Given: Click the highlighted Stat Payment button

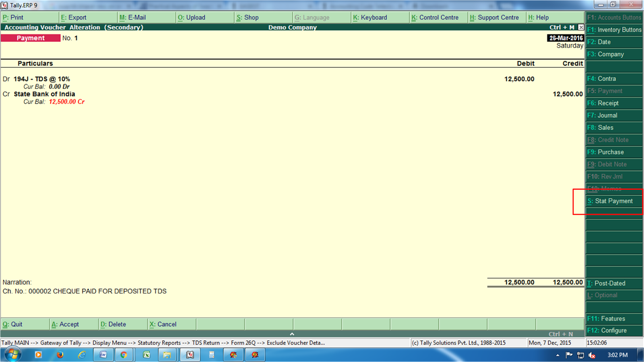Looking at the screenshot, I should tap(613, 201).
